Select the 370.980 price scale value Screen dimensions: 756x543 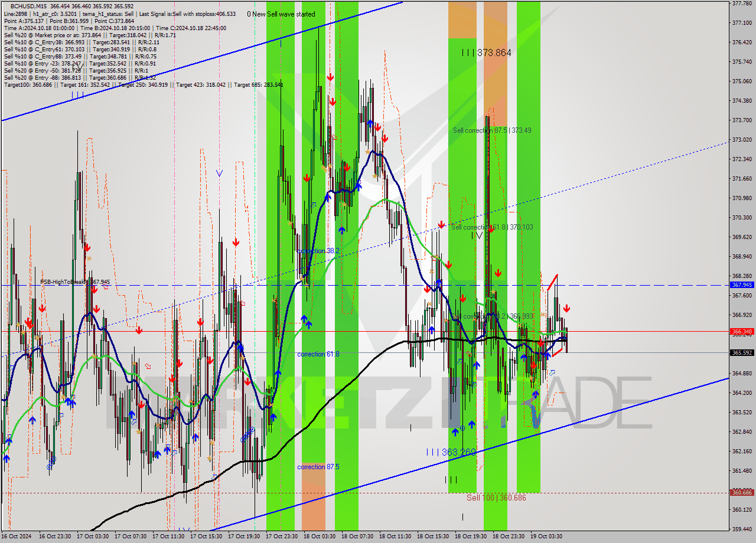point(742,198)
